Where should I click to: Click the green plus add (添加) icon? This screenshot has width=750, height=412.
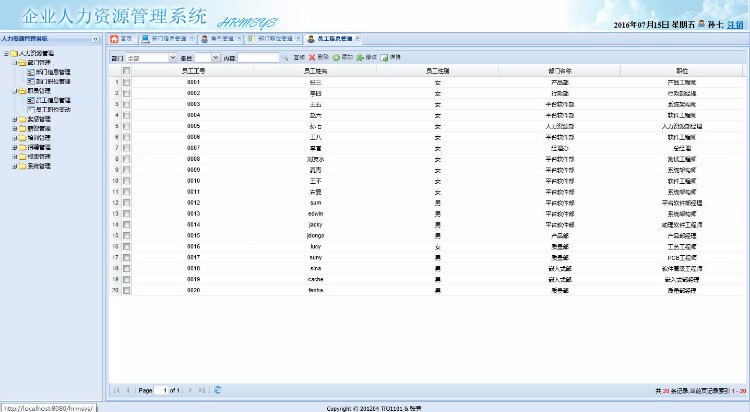336,57
